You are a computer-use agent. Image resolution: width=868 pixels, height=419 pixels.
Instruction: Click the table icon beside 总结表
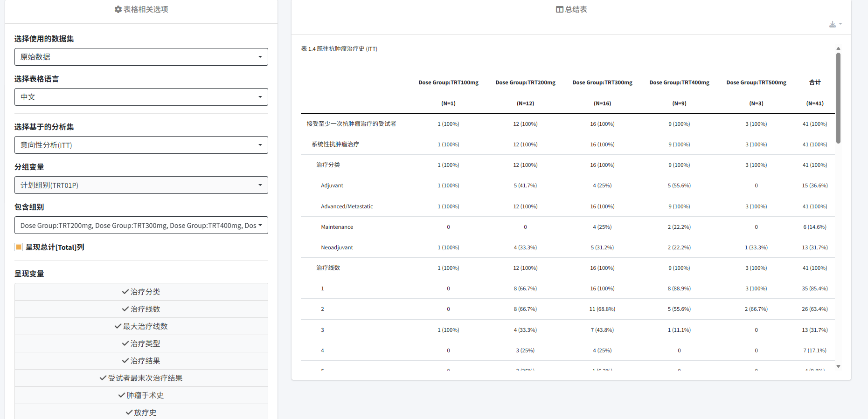tap(559, 9)
